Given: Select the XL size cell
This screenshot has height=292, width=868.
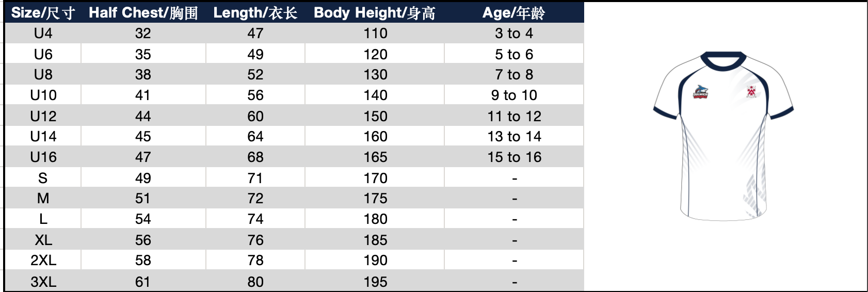Looking at the screenshot, I should 43,240.
